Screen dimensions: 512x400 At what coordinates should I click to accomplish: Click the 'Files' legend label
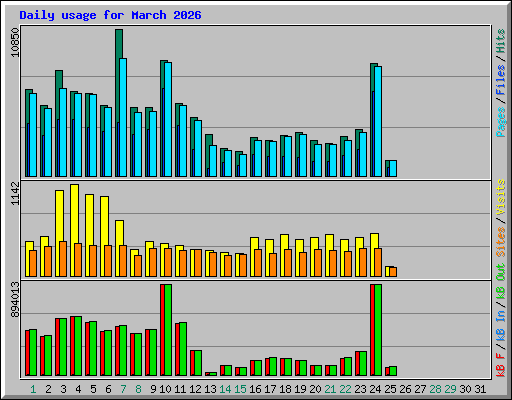[x=500, y=80]
